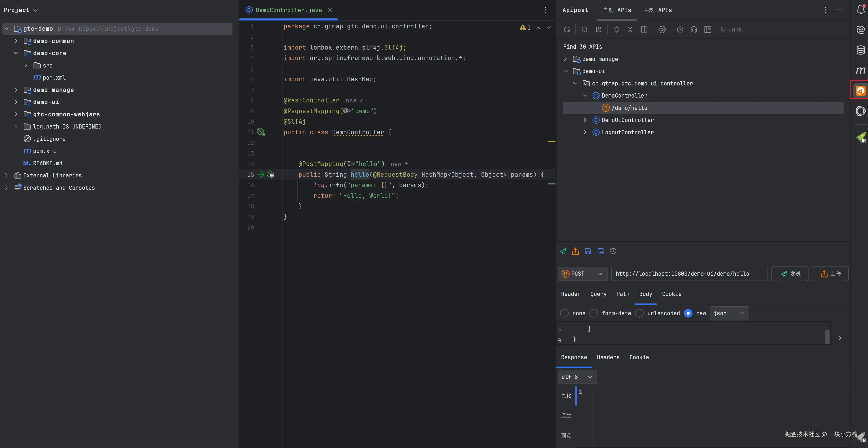Select the form-data radio button
The height and width of the screenshot is (448, 868).
[594, 313]
